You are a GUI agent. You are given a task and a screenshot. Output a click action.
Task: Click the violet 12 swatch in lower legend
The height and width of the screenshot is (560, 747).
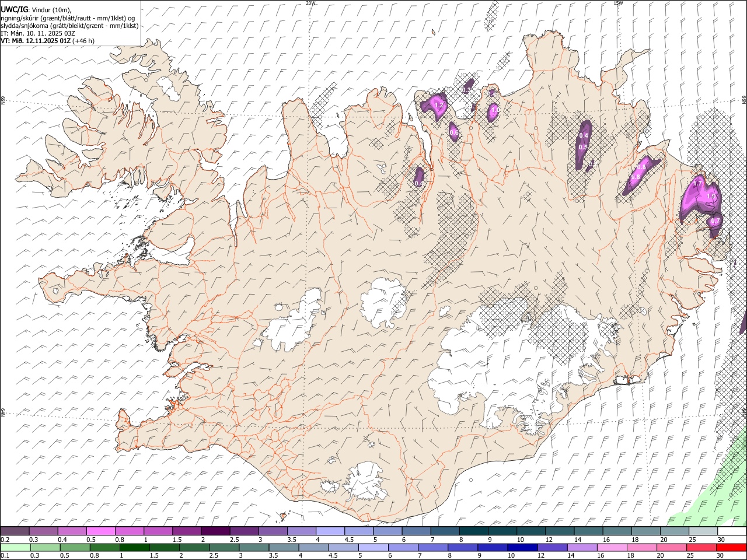(x=552, y=547)
